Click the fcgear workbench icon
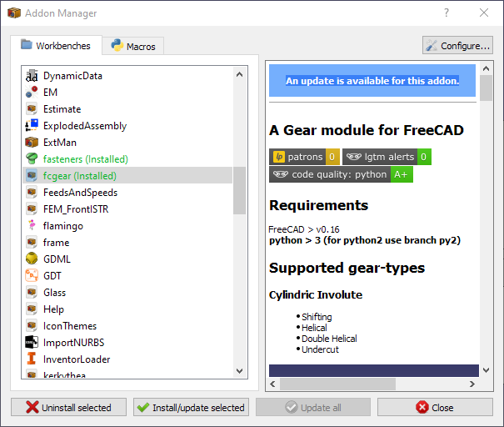504x427 pixels. [x=32, y=176]
